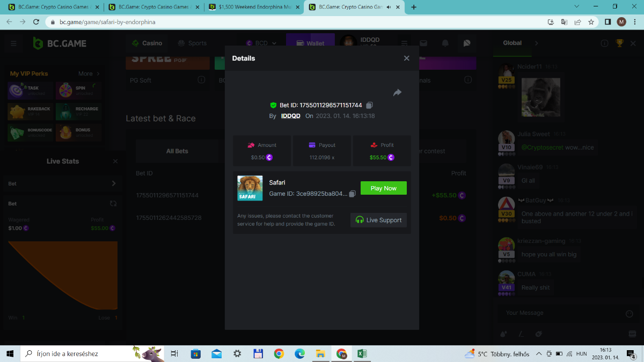Click the IDDQD username link
The width and height of the screenshot is (644, 362).
[290, 116]
